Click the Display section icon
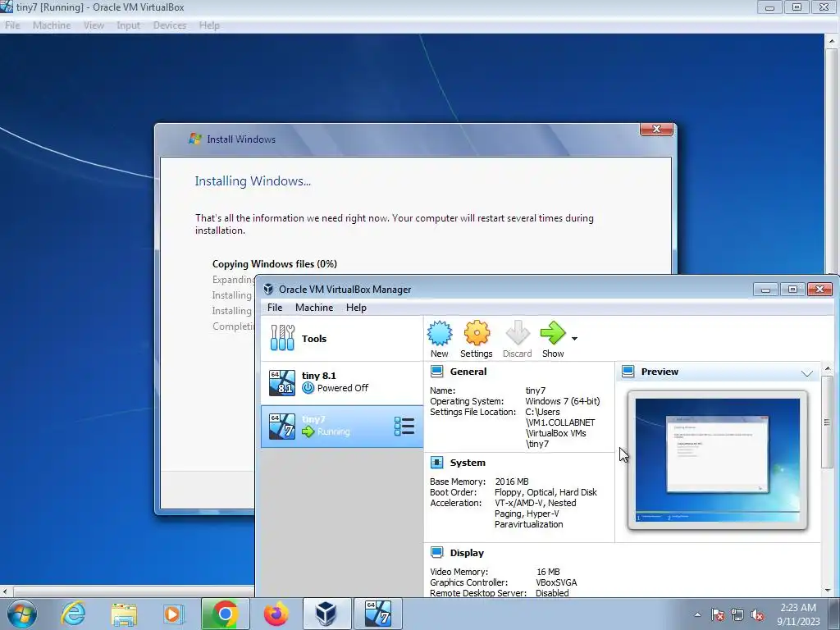 (x=436, y=552)
